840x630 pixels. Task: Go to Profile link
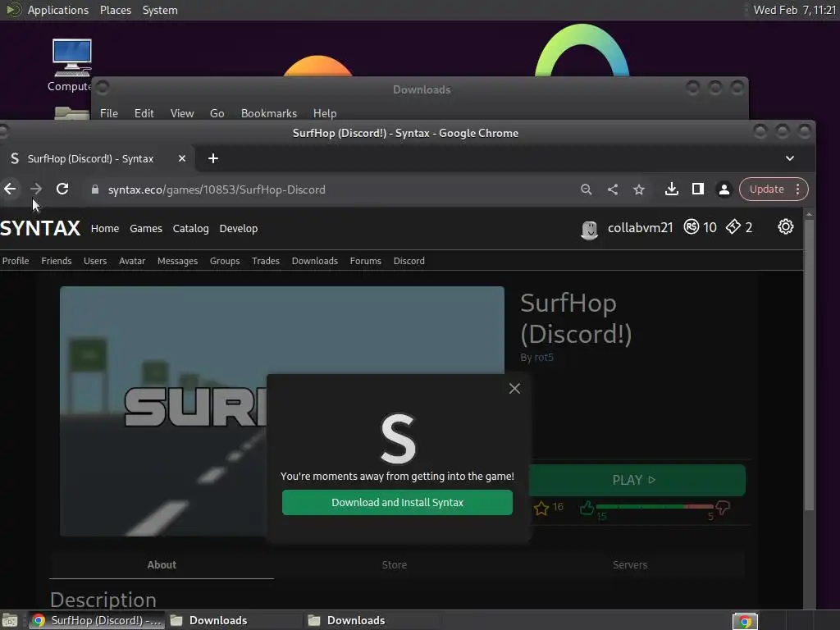click(16, 261)
